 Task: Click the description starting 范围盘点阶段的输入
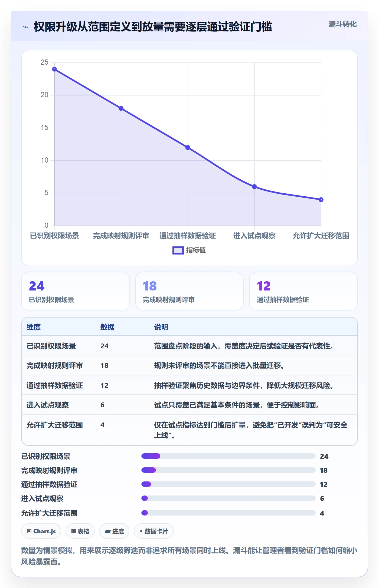click(x=244, y=346)
